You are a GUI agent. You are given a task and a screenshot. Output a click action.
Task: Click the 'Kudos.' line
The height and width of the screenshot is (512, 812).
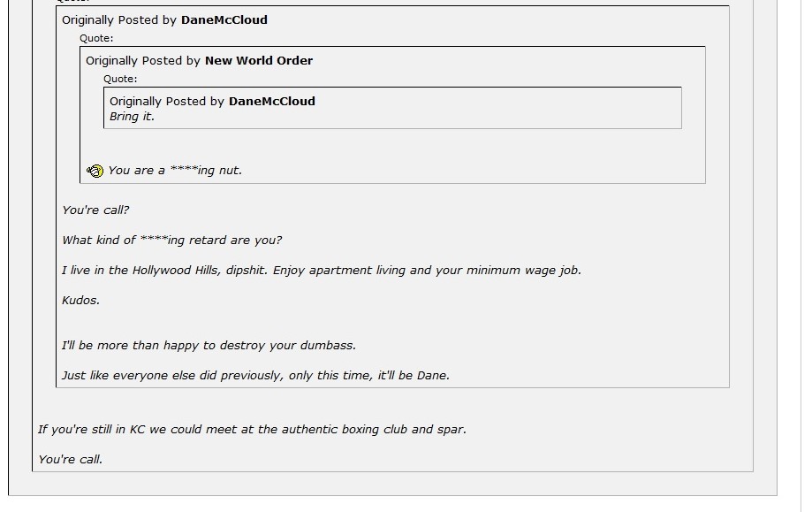(80, 300)
